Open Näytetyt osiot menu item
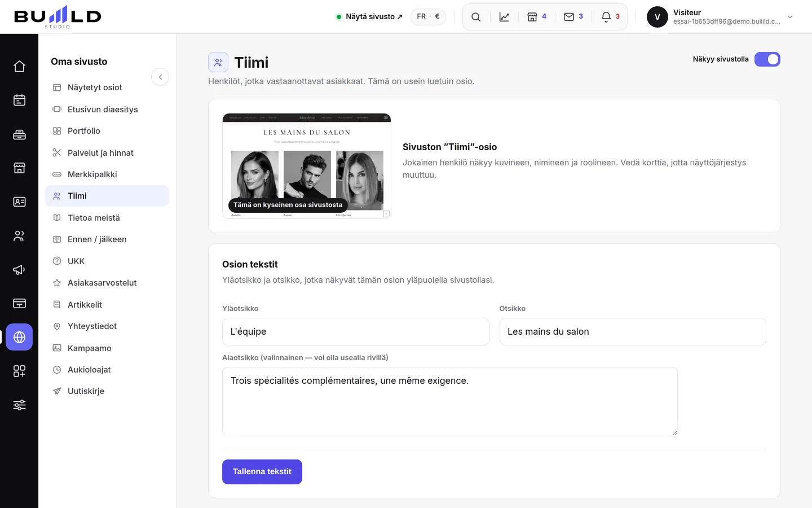The height and width of the screenshot is (508, 812). pyautogui.click(x=107, y=87)
